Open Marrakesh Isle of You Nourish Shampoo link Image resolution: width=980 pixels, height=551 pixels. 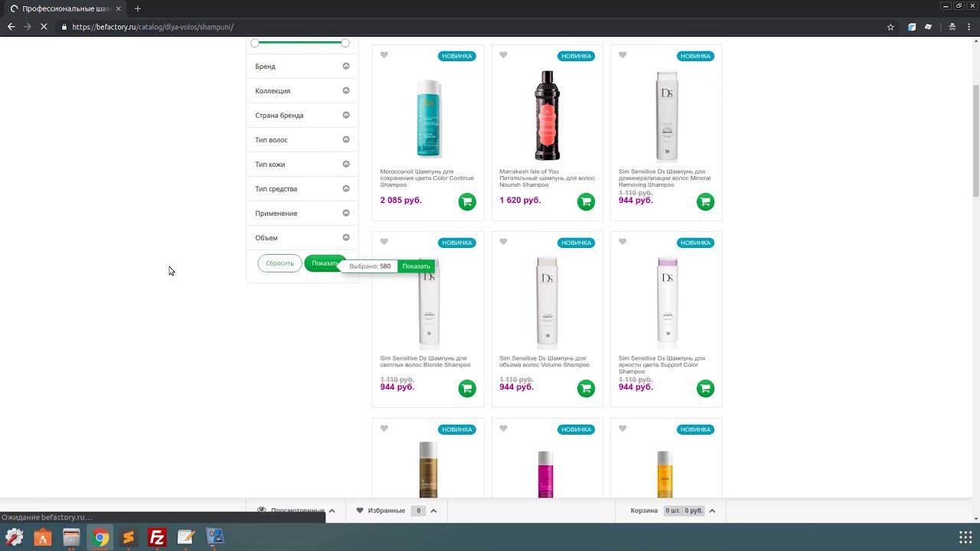[x=547, y=178]
